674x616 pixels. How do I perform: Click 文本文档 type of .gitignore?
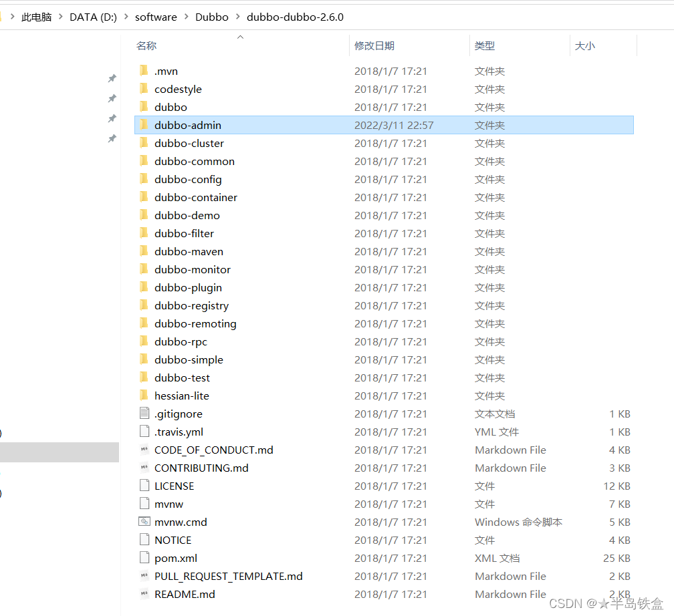[495, 414]
